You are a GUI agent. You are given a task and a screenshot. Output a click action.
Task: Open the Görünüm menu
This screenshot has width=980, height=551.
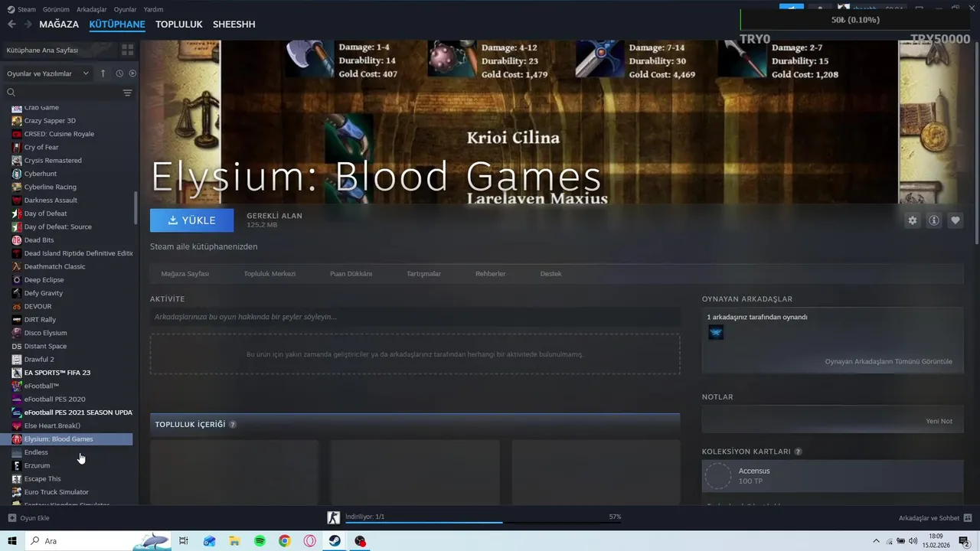(x=56, y=9)
